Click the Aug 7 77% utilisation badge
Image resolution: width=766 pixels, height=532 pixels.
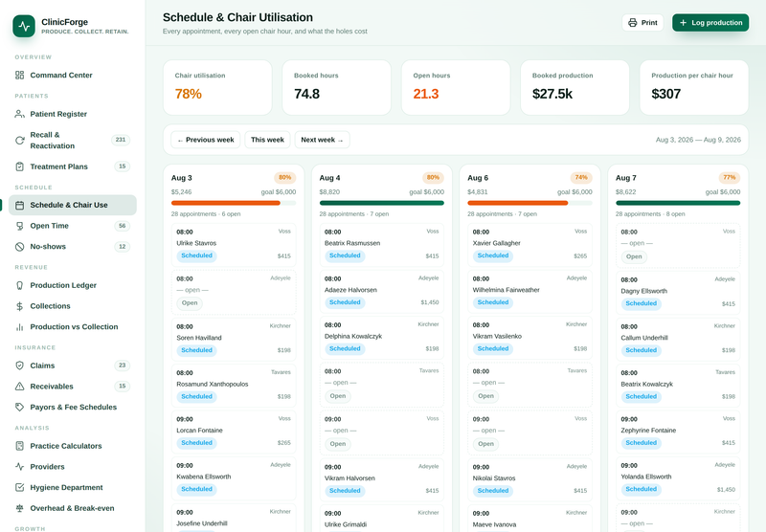(730, 178)
